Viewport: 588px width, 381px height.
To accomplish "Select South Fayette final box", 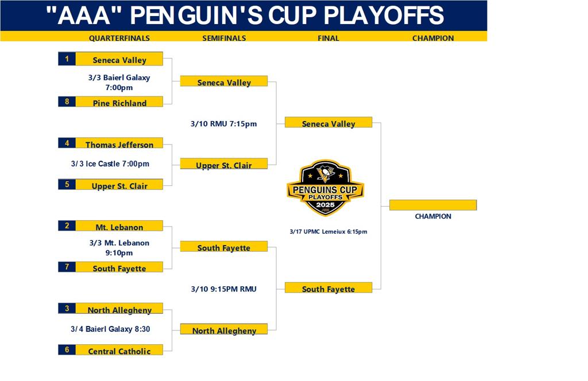I will click(x=328, y=287).
